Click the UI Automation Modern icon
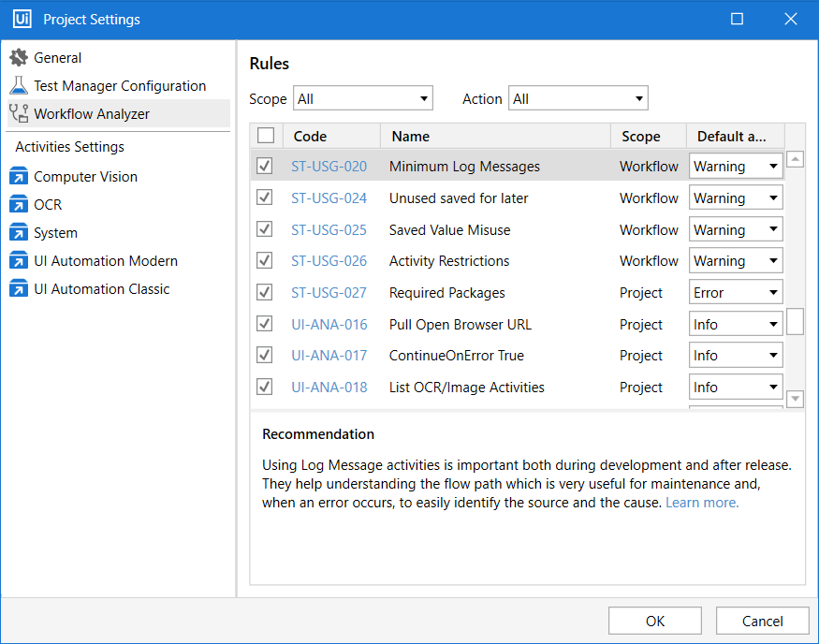Screen dimensions: 819x644 (x=19, y=261)
